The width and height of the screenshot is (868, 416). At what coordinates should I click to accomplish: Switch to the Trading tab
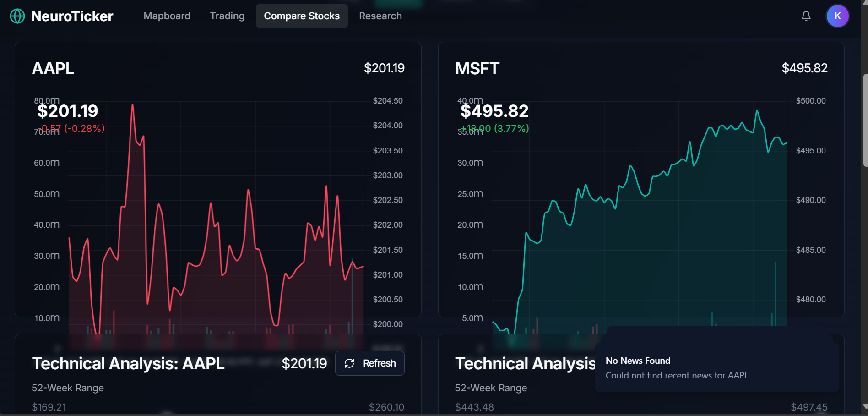pyautogui.click(x=227, y=16)
